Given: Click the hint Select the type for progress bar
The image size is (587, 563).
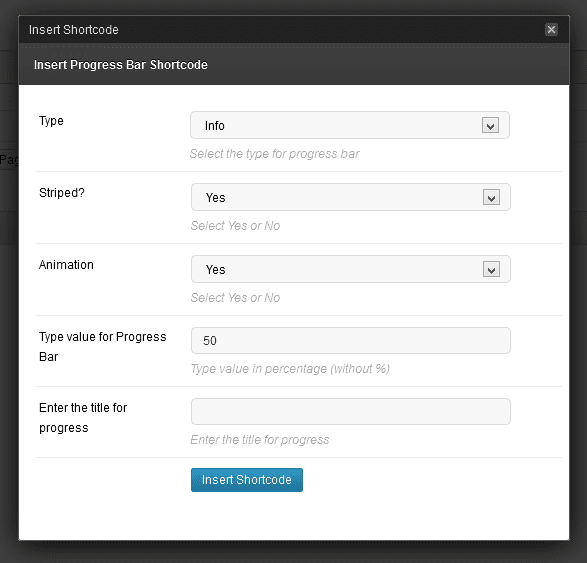Looking at the screenshot, I should point(274,154).
